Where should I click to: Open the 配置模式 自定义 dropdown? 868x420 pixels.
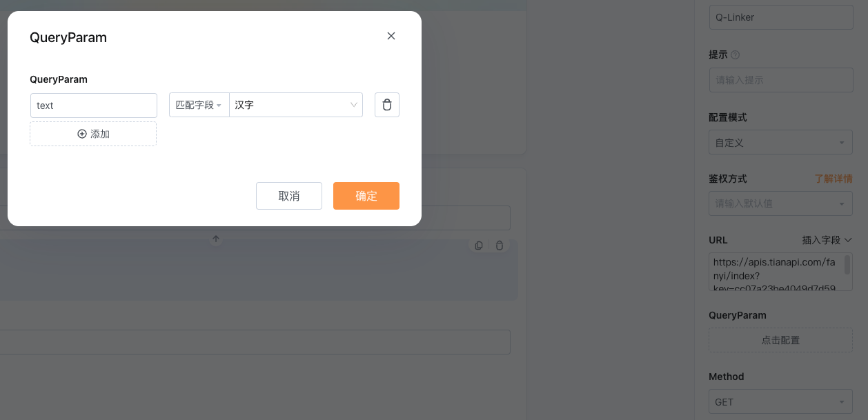pyautogui.click(x=781, y=143)
